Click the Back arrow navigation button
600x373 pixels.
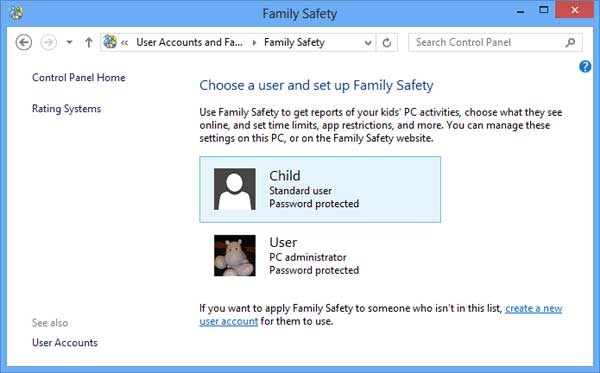pos(23,42)
